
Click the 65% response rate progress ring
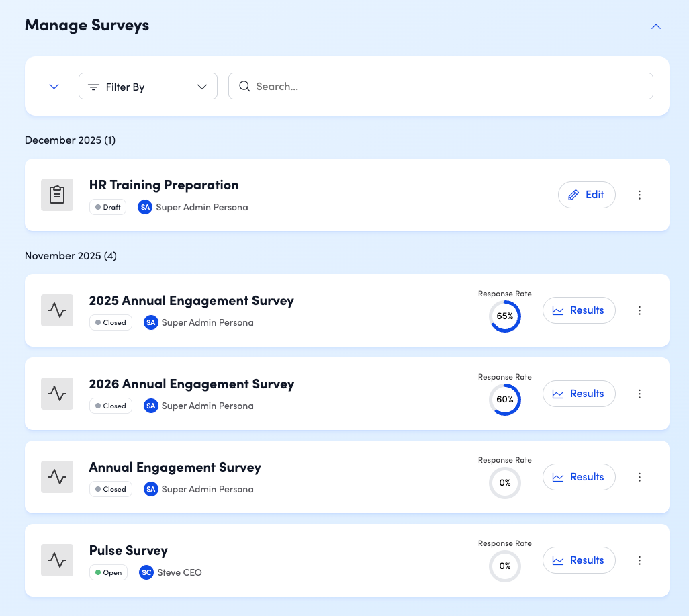[504, 316]
